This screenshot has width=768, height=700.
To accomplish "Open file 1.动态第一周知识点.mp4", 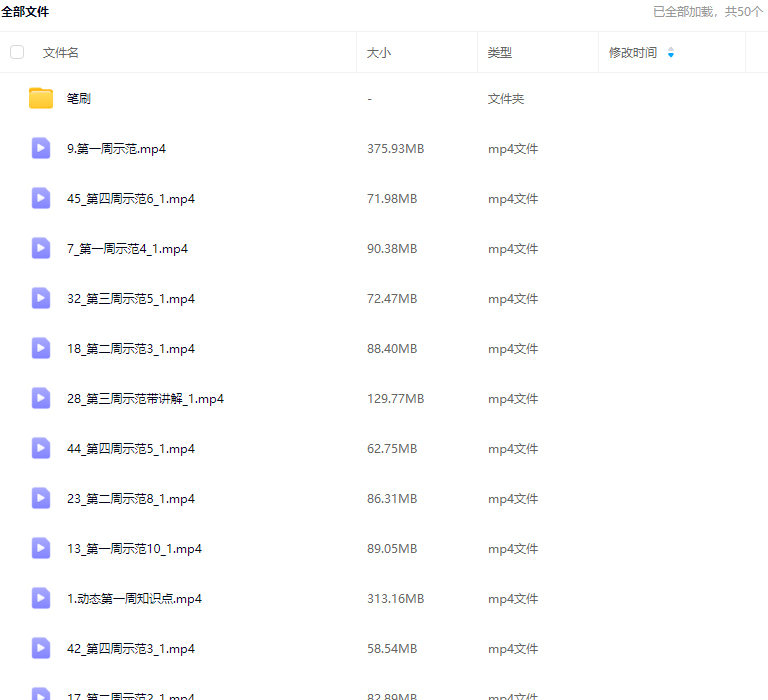I will tap(134, 599).
